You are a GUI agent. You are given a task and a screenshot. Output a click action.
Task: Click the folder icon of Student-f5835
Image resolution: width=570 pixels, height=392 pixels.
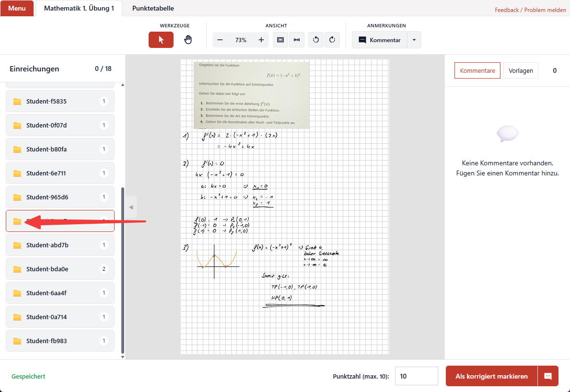click(17, 102)
